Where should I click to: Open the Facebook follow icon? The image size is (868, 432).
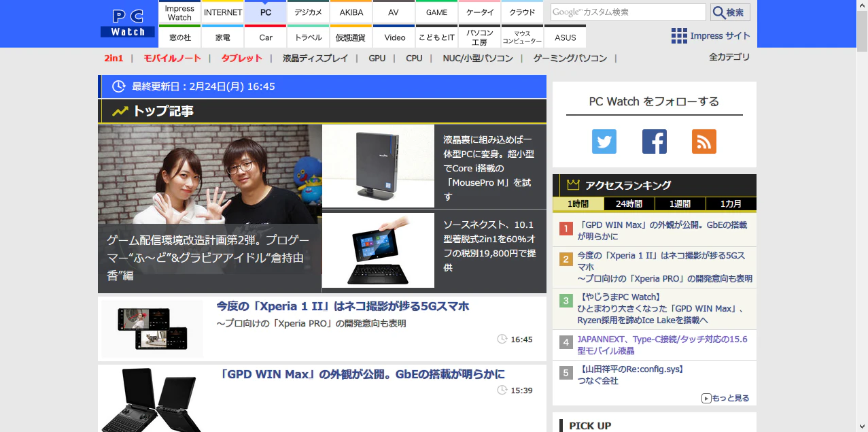click(x=655, y=142)
